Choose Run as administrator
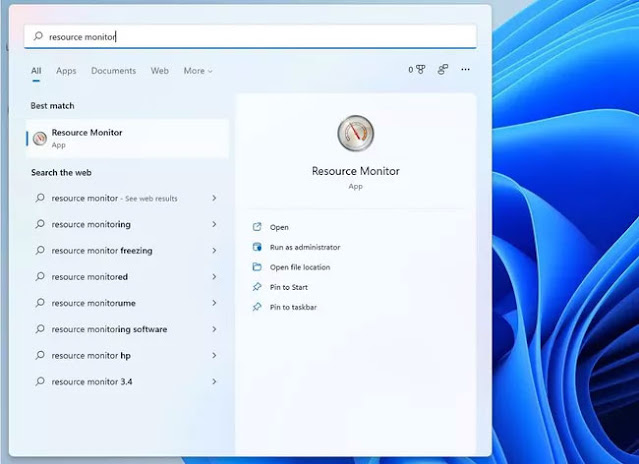This screenshot has width=639, height=464. pos(305,247)
